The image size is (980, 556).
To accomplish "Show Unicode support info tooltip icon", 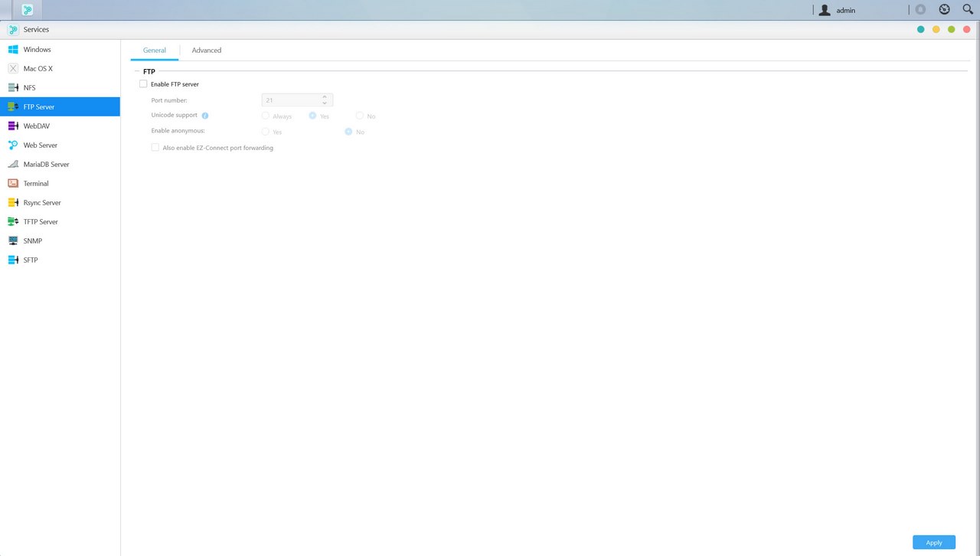I will click(x=205, y=116).
